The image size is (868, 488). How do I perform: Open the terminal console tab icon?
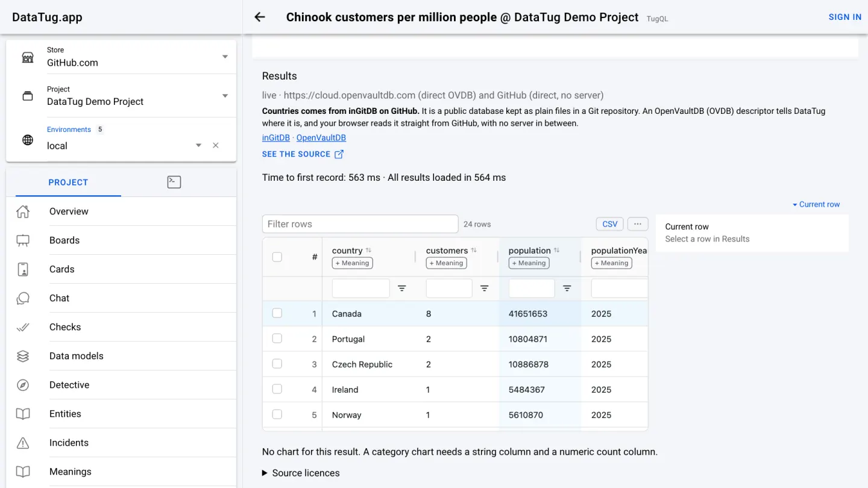click(x=174, y=182)
